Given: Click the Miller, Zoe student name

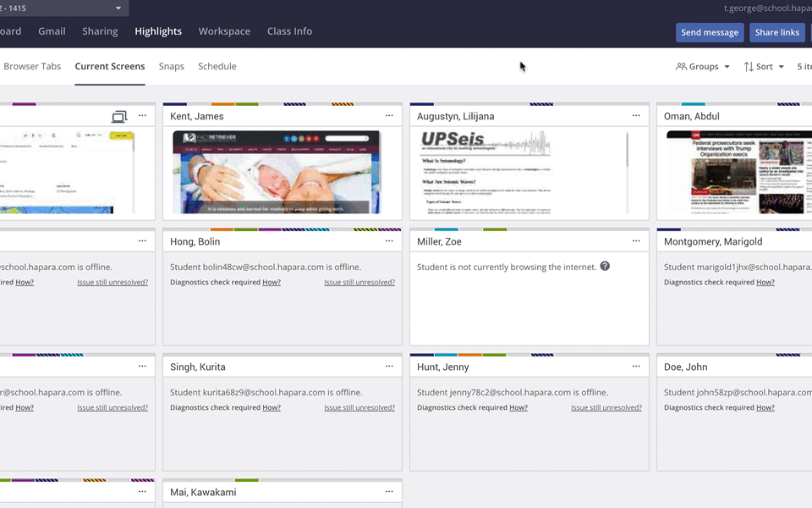Looking at the screenshot, I should point(439,241).
